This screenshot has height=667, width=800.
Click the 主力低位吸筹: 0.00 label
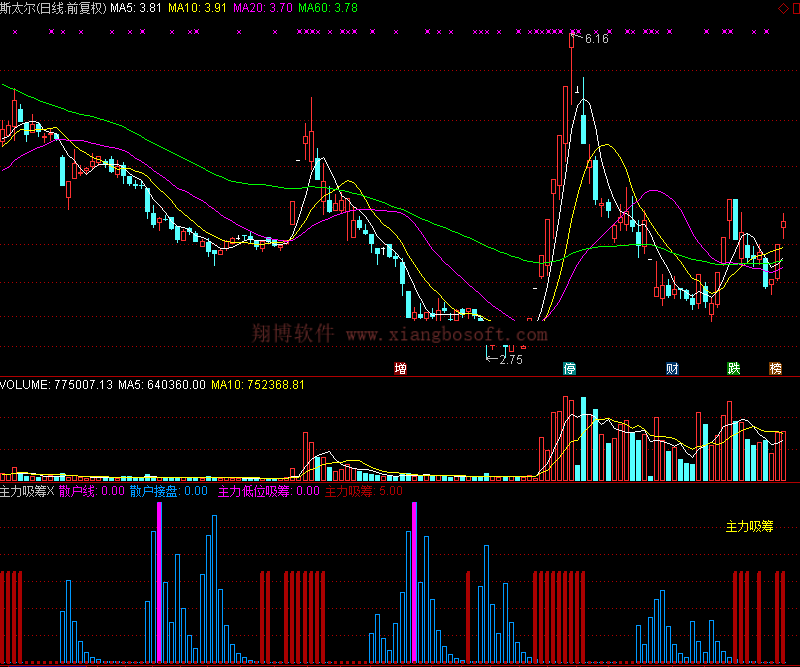coord(268,491)
